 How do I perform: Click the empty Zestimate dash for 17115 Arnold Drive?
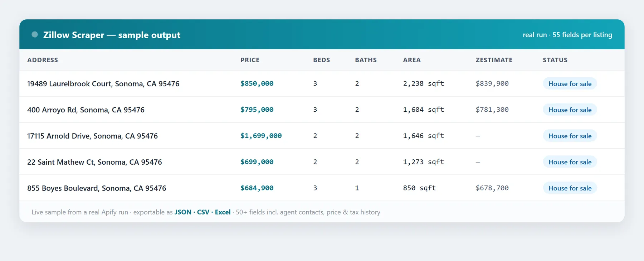(x=478, y=136)
